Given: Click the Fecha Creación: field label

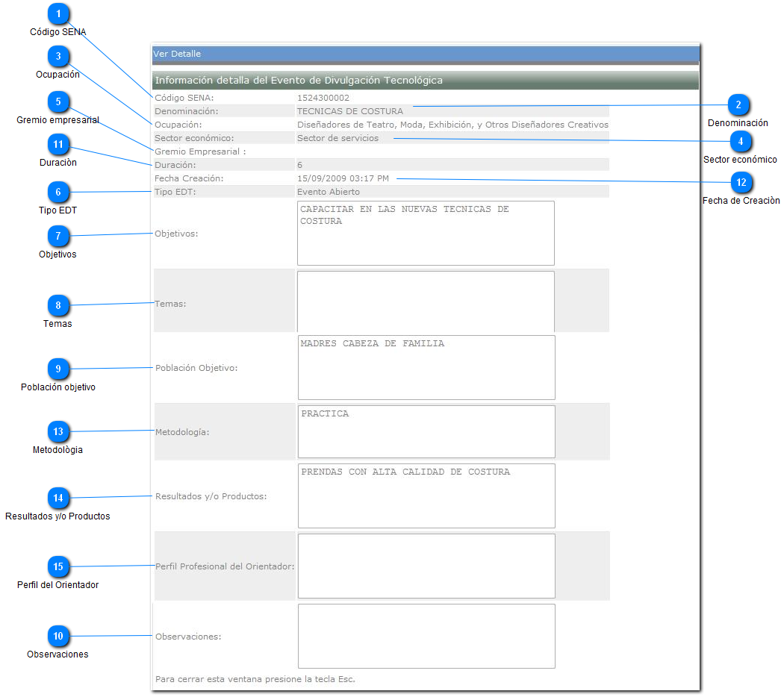Looking at the screenshot, I should (x=189, y=178).
